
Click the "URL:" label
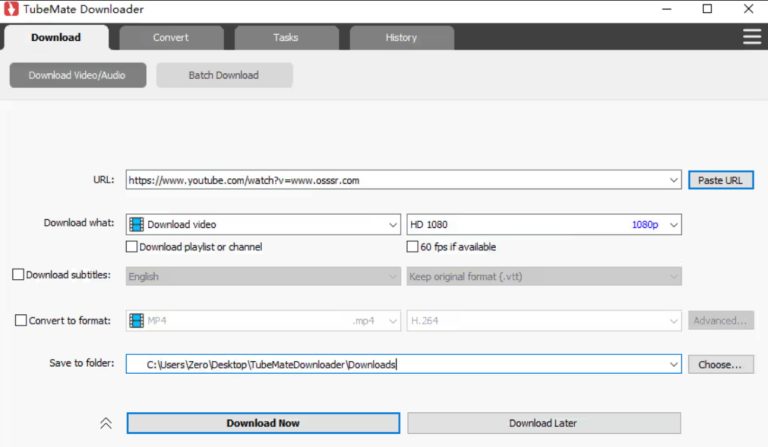tap(103, 180)
